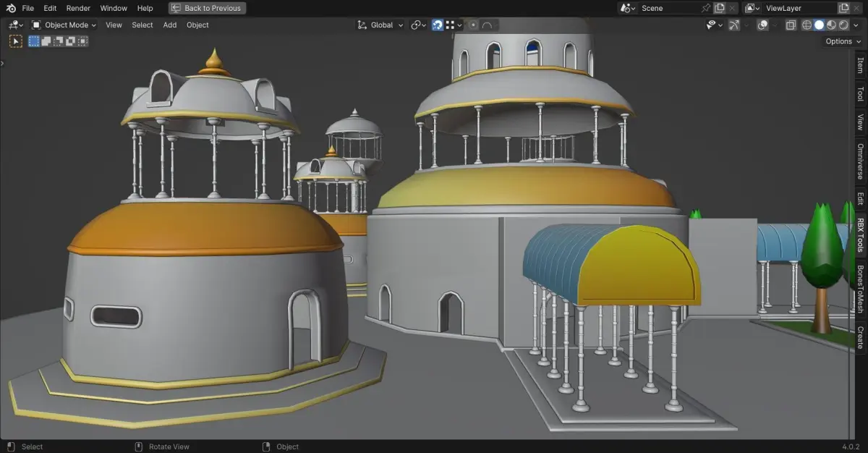
Task: Toggle proportional editing button
Action: coord(473,25)
